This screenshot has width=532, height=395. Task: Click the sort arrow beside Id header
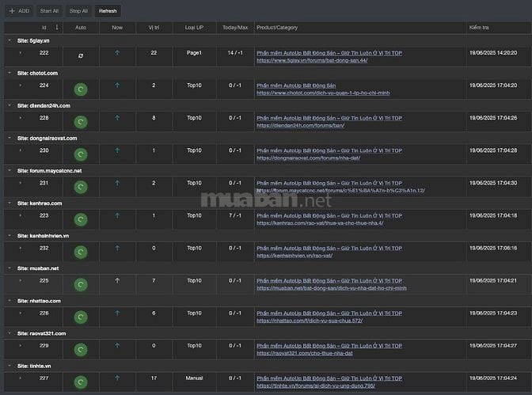(x=56, y=28)
